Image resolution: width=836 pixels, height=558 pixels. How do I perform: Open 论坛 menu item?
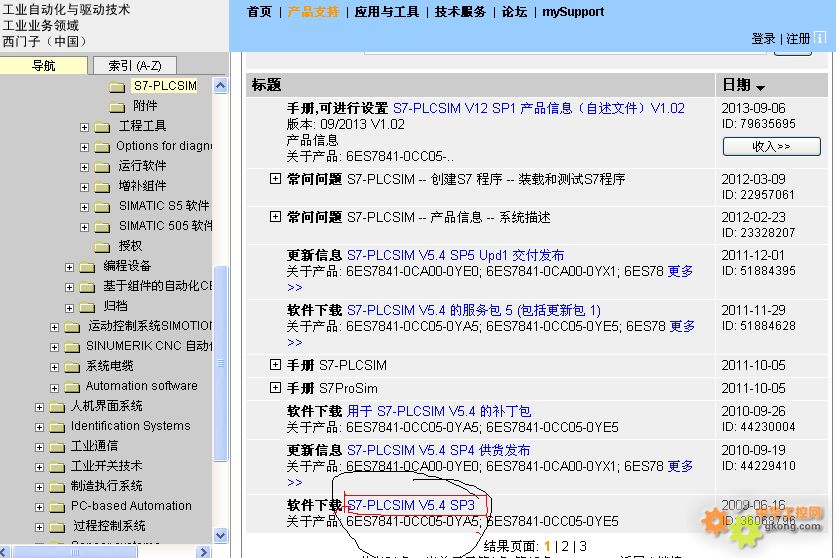[x=515, y=12]
